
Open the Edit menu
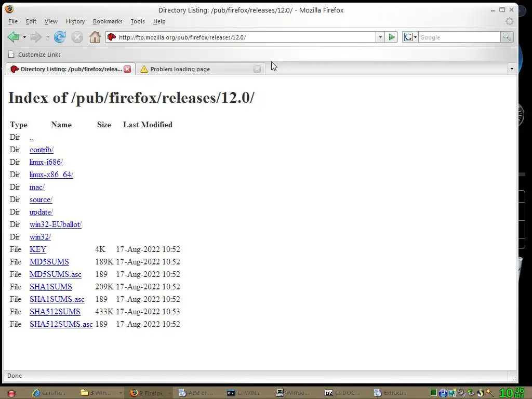pos(31,21)
